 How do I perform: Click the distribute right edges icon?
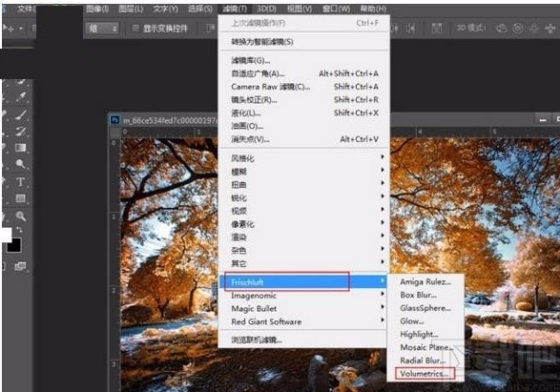coord(411,28)
